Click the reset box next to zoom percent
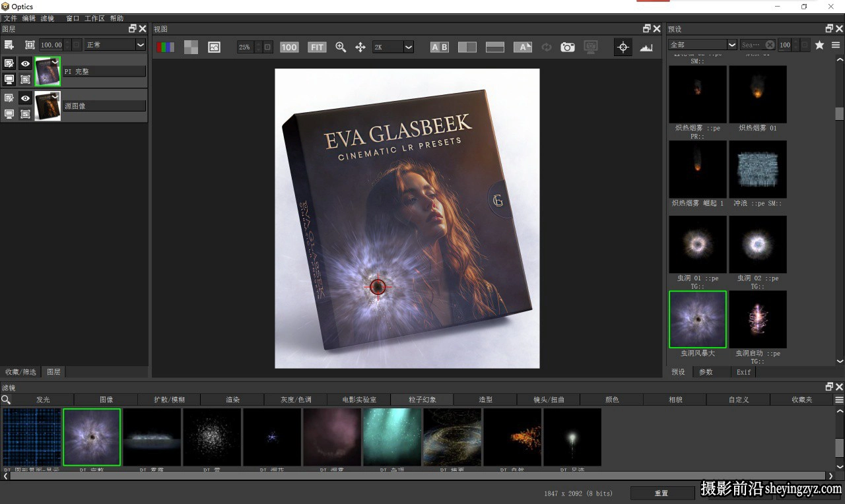Screen dimensions: 845x504 tap(267, 47)
